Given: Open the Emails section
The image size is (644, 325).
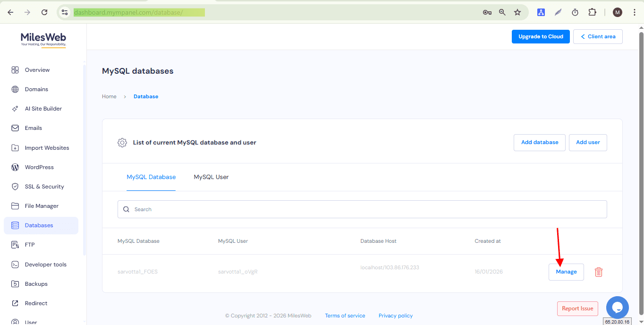Looking at the screenshot, I should [x=34, y=128].
